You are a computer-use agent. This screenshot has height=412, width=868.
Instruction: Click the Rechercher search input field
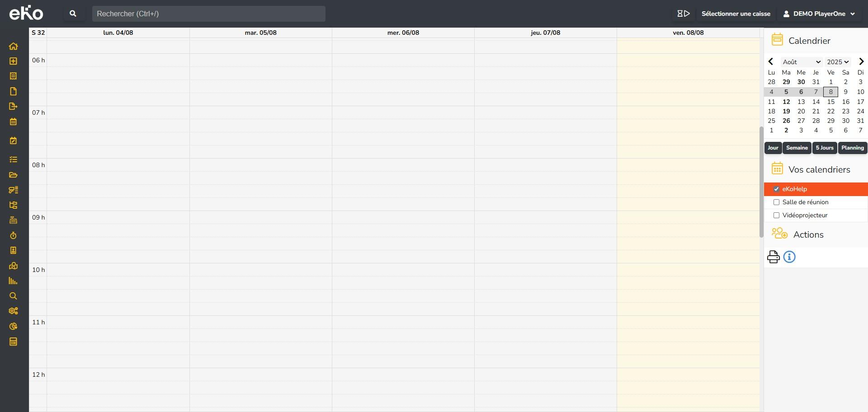pyautogui.click(x=208, y=14)
